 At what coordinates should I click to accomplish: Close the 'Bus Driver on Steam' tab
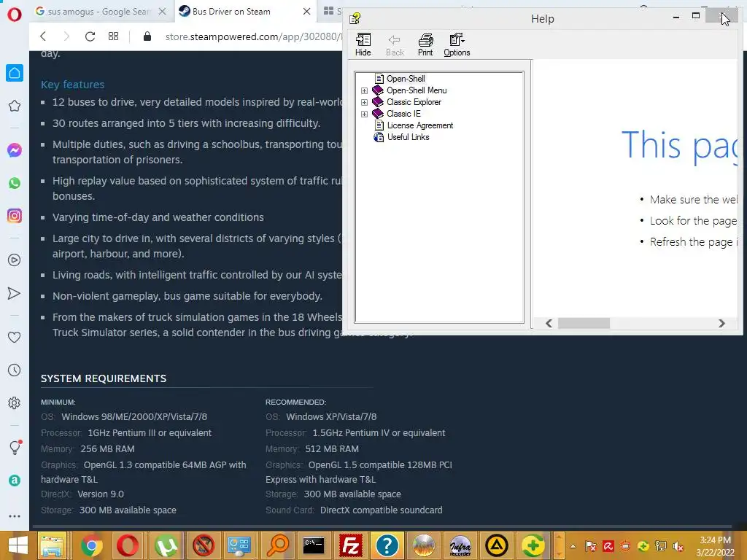tap(307, 12)
